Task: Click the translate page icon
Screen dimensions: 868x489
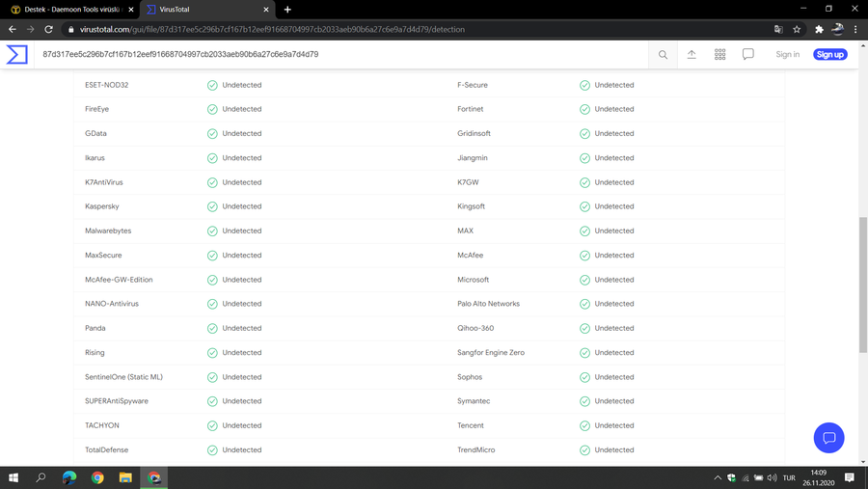Action: [778, 29]
